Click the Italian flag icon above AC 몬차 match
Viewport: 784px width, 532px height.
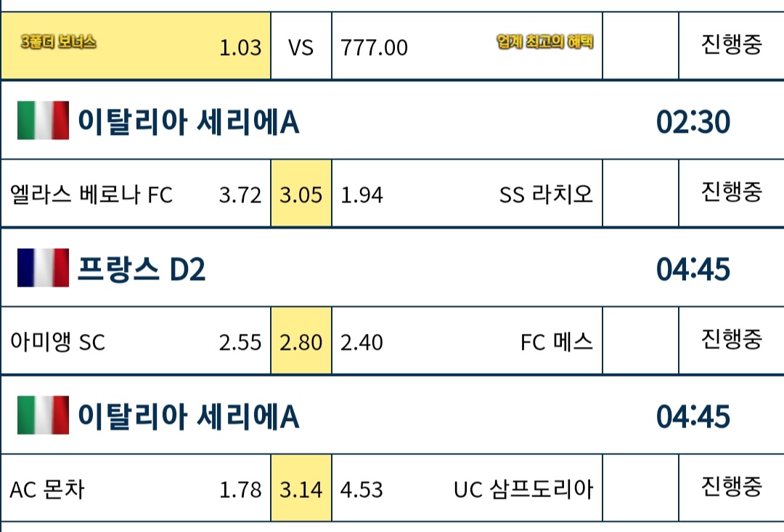pyautogui.click(x=43, y=415)
